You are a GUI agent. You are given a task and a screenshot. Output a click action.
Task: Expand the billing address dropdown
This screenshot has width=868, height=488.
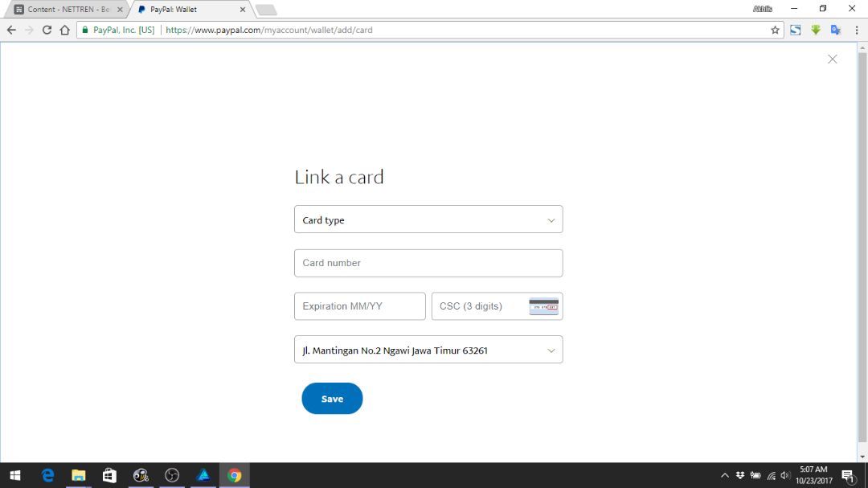(x=428, y=350)
